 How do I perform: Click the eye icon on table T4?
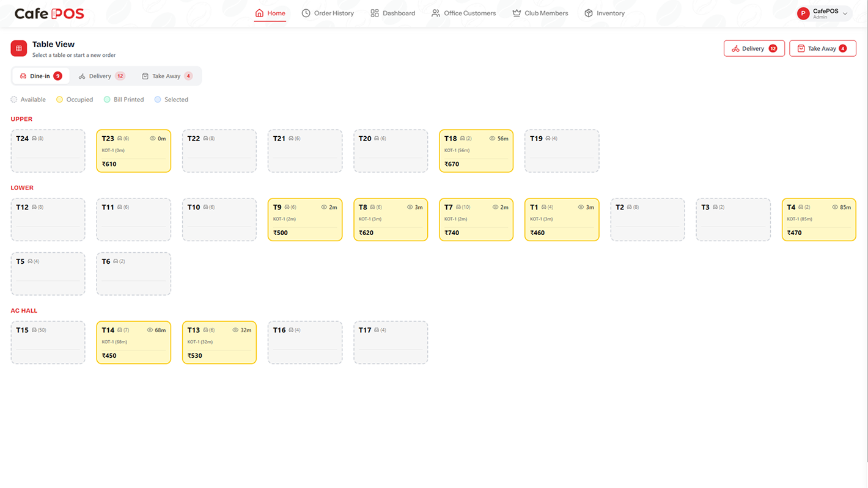coord(835,207)
